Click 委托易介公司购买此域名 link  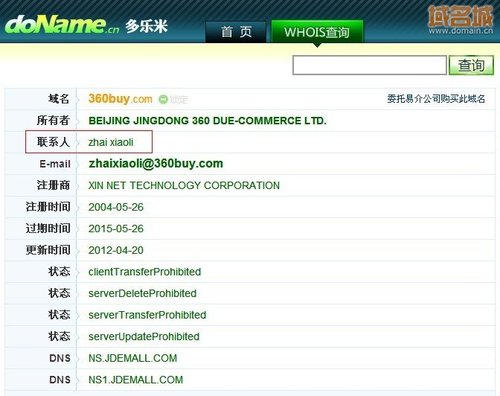(x=436, y=99)
